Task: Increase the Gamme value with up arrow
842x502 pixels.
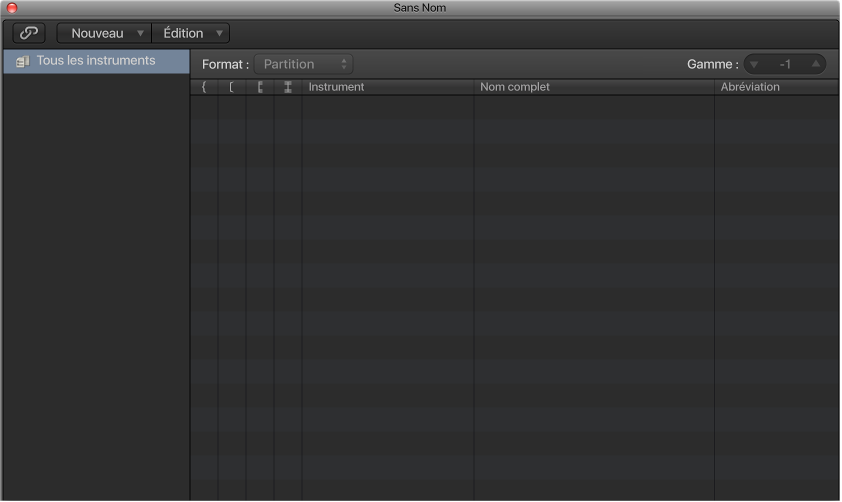Action: coord(816,64)
